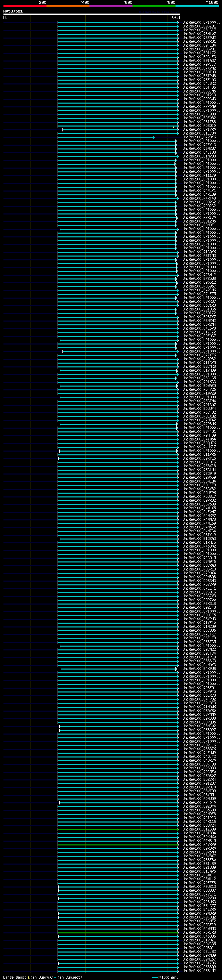Select hit UniRef100_P11179
The width and height of the screenshot is (222, 980).
pyautogui.click(x=199, y=175)
